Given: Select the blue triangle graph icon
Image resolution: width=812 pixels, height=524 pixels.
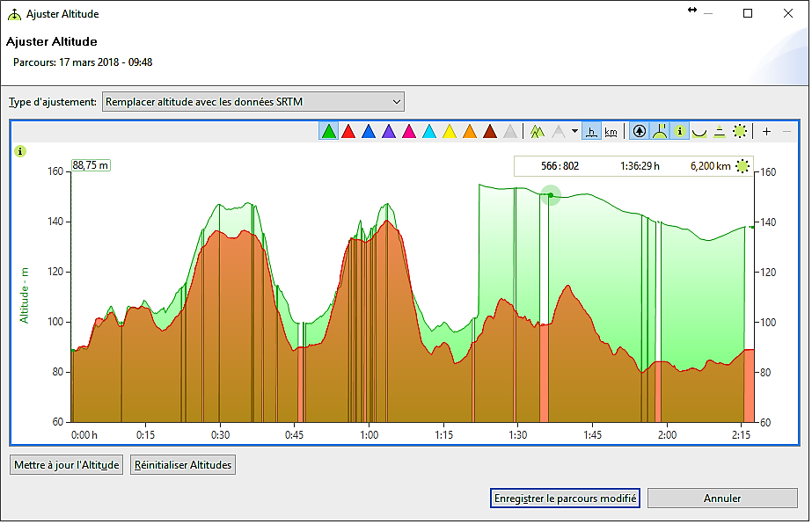Looking at the screenshot, I should click(x=369, y=132).
